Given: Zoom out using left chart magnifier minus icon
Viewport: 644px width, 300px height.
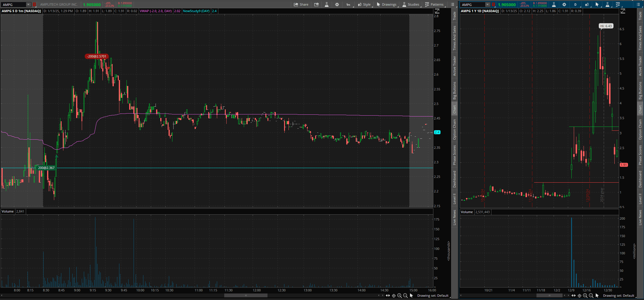Looking at the screenshot, I should click(405, 296).
